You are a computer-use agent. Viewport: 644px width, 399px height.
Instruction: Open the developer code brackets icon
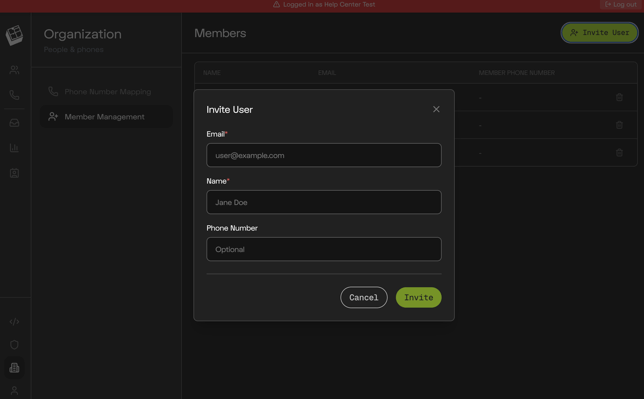[14, 321]
